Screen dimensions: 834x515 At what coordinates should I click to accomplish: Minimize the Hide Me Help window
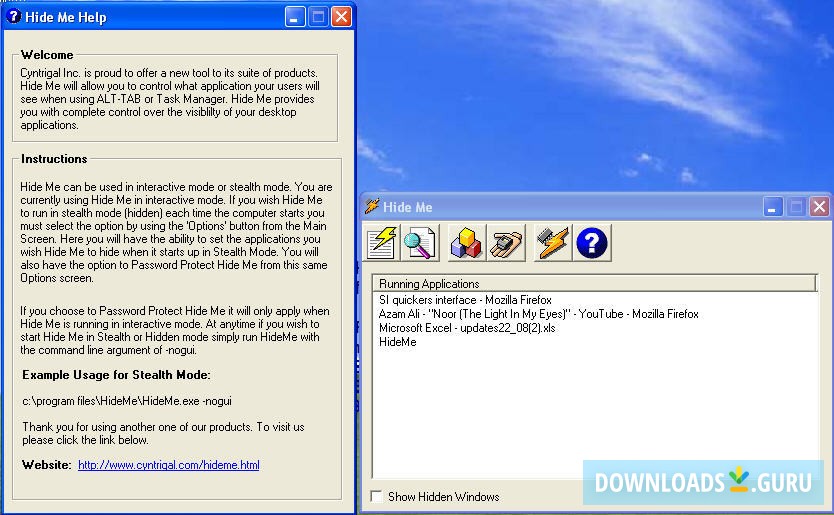pos(295,17)
